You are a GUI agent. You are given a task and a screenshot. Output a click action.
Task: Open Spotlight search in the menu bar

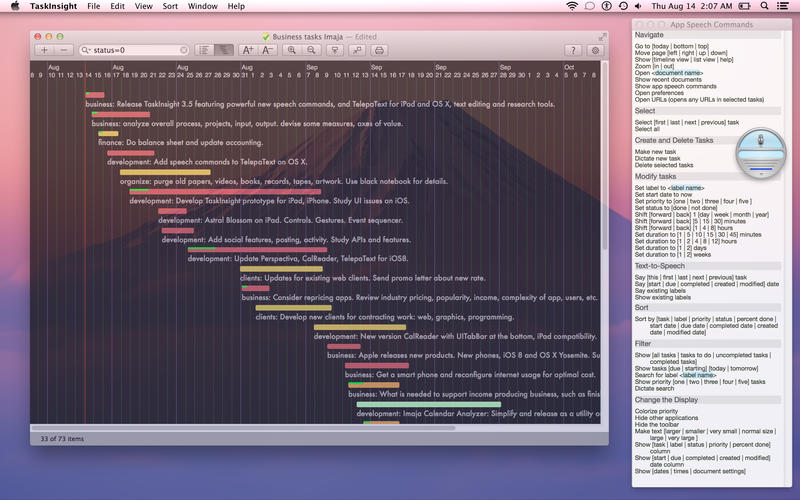click(x=764, y=6)
